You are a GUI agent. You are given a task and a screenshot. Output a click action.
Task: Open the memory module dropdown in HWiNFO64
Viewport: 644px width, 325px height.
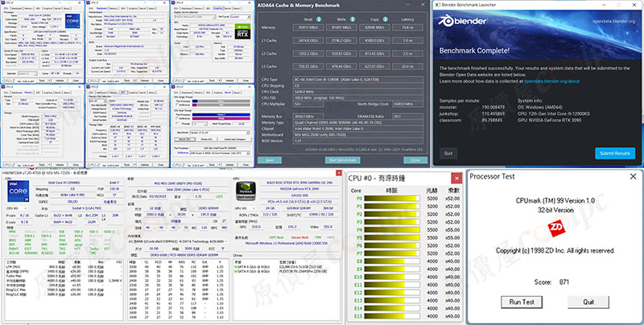pyautogui.click(x=178, y=241)
